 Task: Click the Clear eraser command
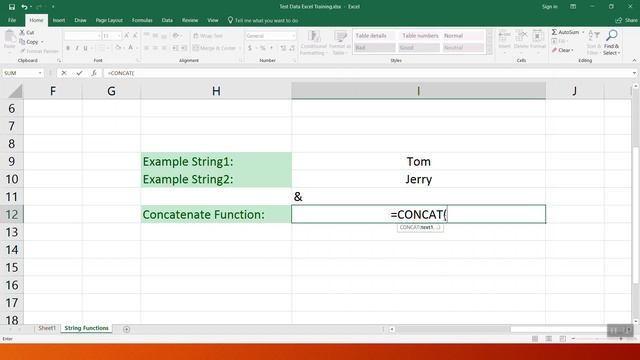point(562,50)
